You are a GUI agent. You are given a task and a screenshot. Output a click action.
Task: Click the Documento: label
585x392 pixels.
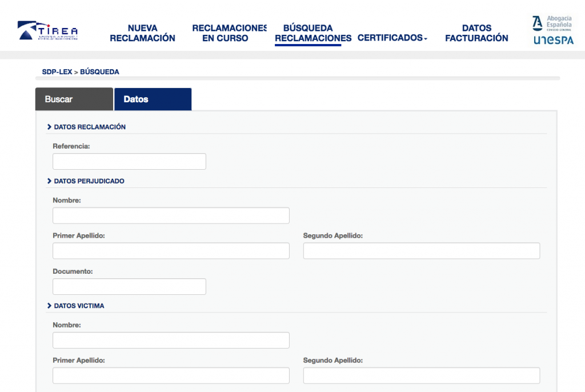tap(73, 271)
